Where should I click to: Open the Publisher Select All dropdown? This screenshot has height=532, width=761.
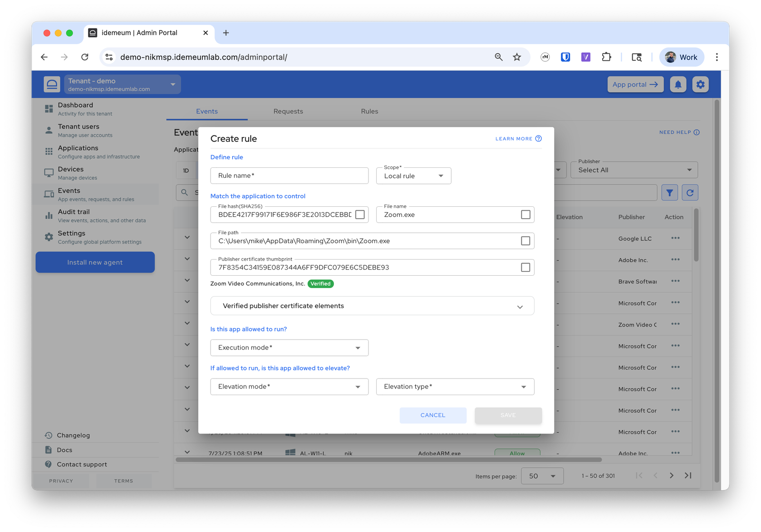click(634, 170)
